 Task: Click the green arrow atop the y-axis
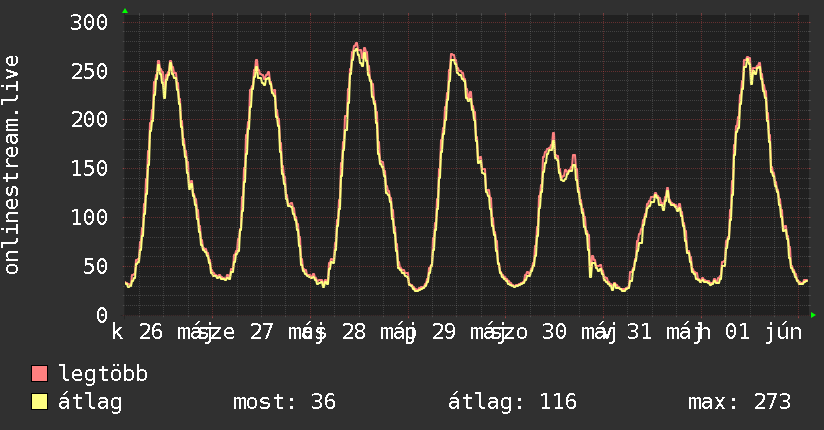click(x=125, y=11)
